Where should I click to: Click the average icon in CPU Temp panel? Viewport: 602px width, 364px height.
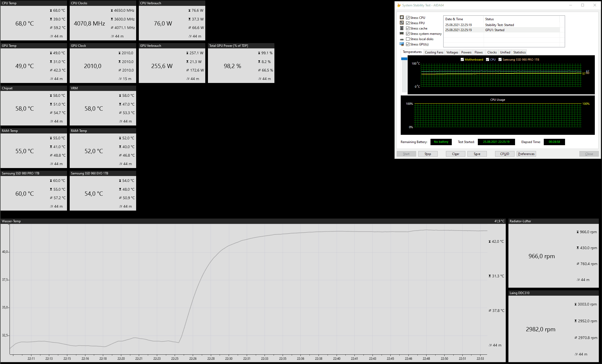coord(51,28)
